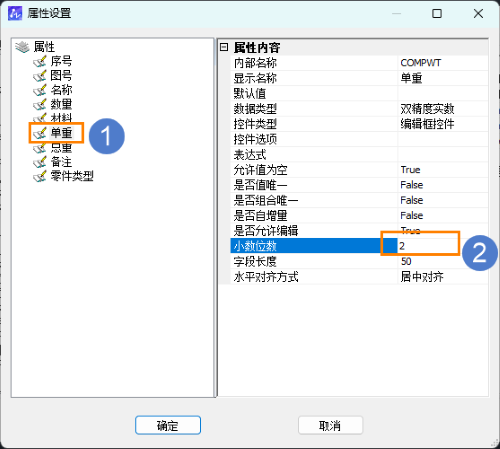
Task: Dismiss dialog with the 取消 button
Action: [330, 425]
